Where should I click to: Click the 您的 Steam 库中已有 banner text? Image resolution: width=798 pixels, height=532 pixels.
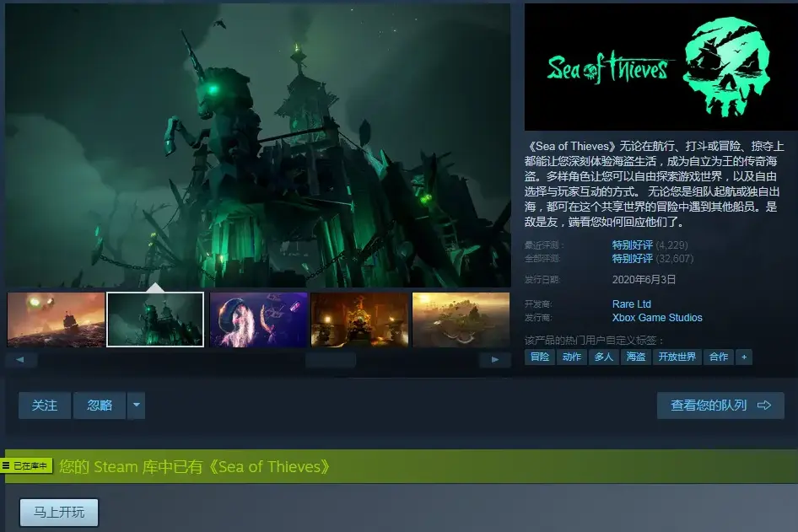pyautogui.click(x=194, y=467)
